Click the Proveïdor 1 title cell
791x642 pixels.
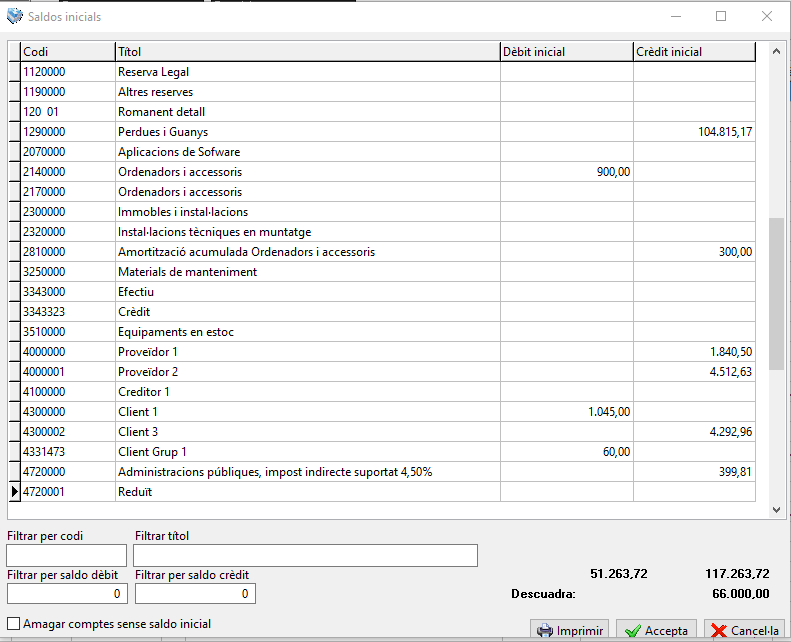point(308,352)
